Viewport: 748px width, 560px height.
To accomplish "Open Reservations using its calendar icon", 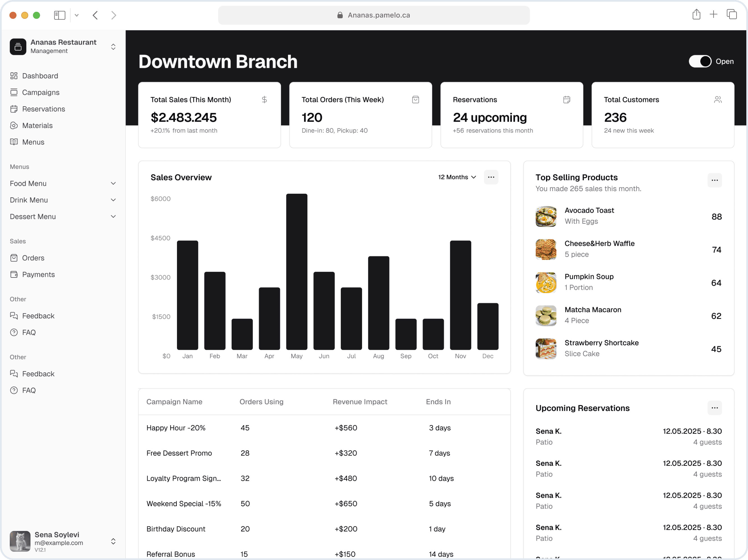I will click(x=14, y=109).
